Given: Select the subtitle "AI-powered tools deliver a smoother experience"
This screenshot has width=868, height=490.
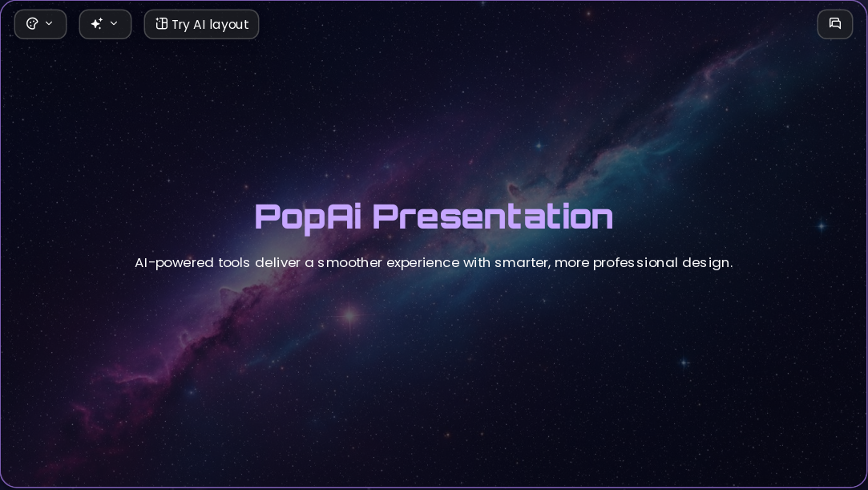Looking at the screenshot, I should 297,262.
